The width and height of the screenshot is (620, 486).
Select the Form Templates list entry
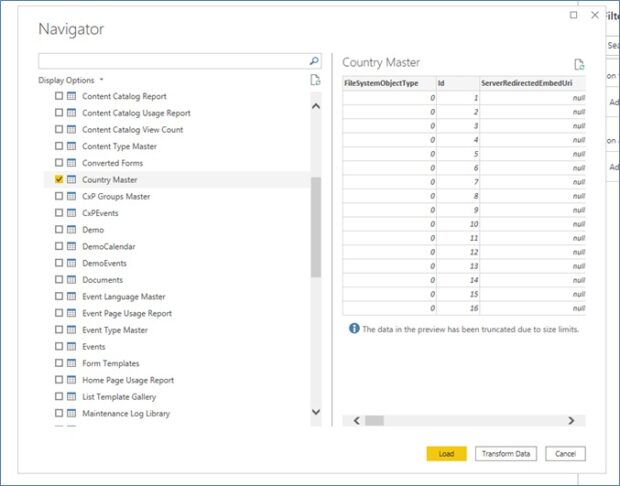(x=110, y=363)
